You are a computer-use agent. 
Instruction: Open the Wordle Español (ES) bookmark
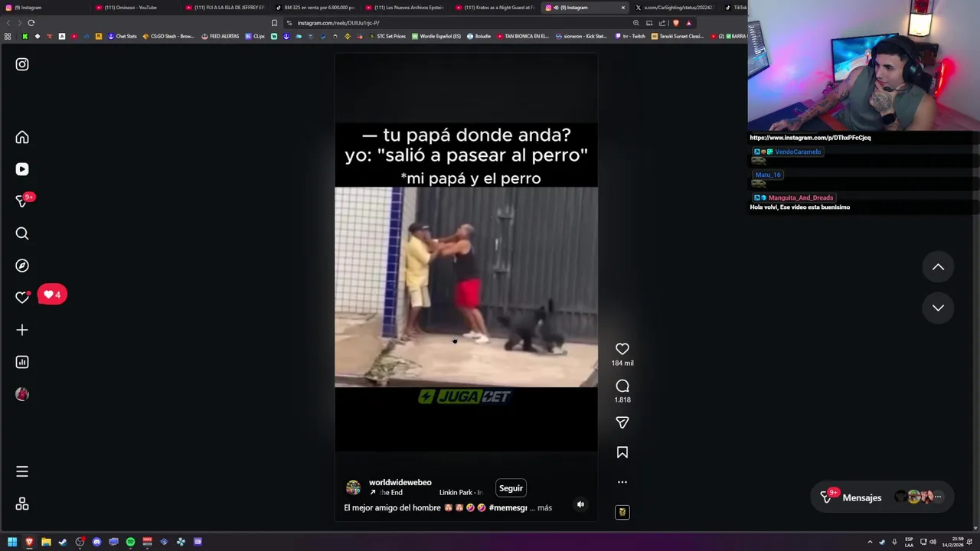click(x=436, y=36)
